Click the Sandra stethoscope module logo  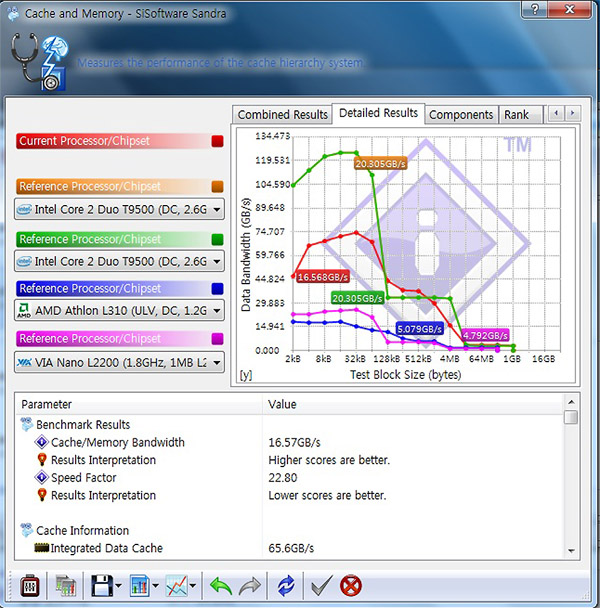[39, 62]
